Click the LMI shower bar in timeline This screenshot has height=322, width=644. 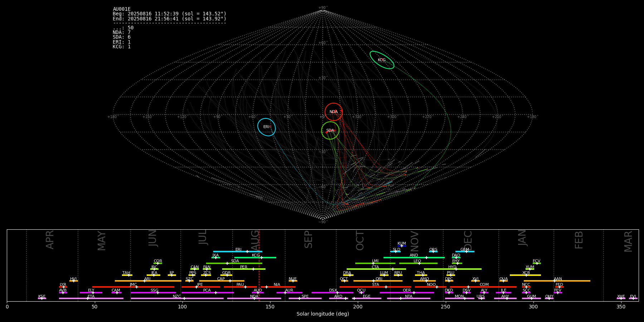375,263
